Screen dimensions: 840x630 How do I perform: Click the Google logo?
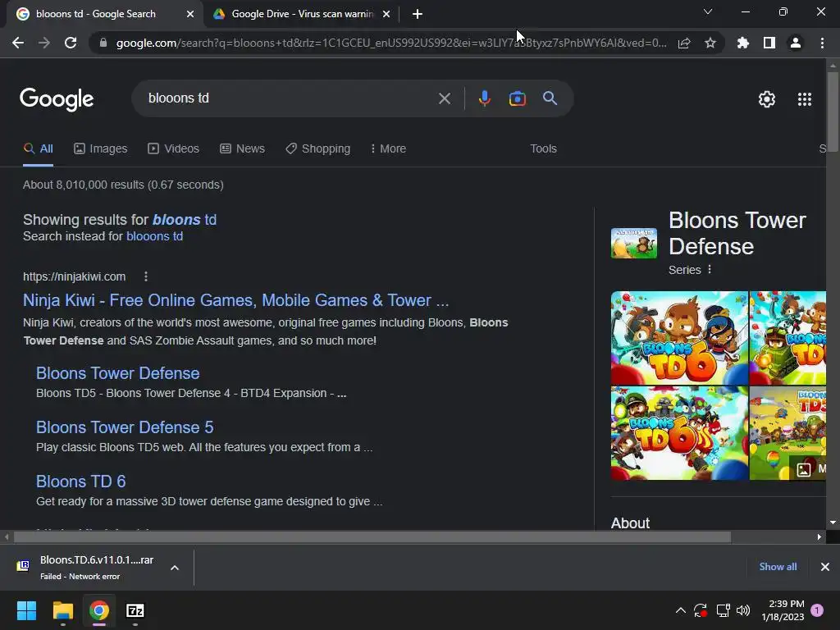pos(57,99)
